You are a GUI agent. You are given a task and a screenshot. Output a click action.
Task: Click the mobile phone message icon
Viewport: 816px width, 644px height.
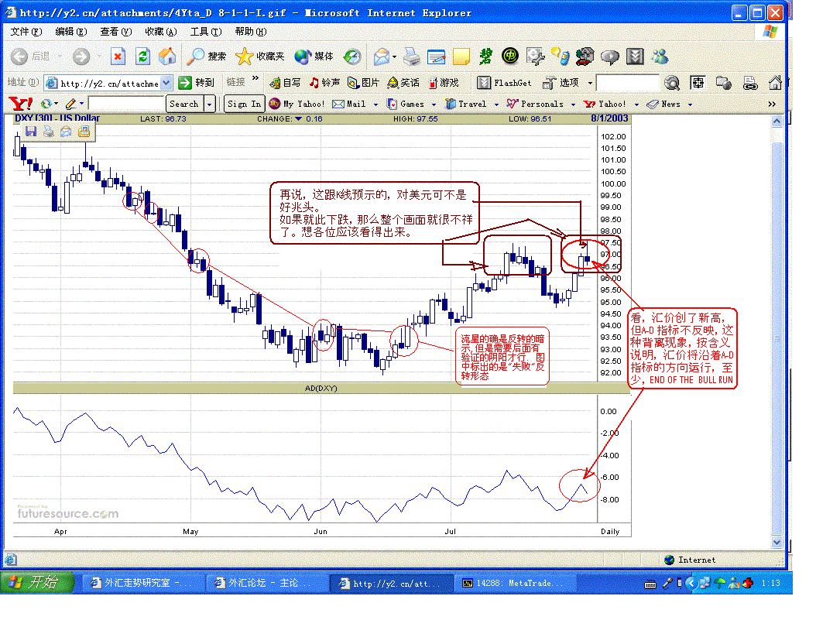pyautogui.click(x=560, y=57)
